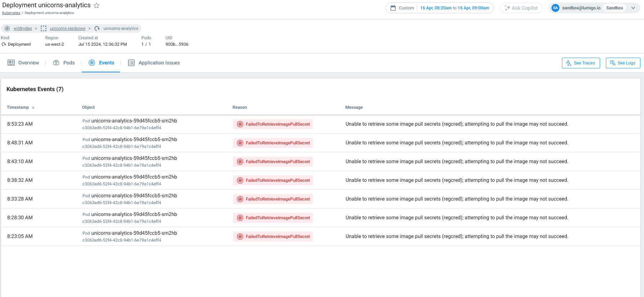The image size is (644, 297).
Task: Open the Application Issues tab
Action: click(154, 63)
